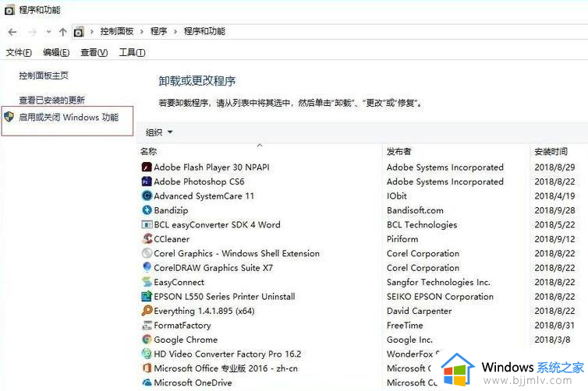Select HD Video Converter Factory Pro 16.2
Image resolution: width=588 pixels, height=391 pixels.
(227, 354)
